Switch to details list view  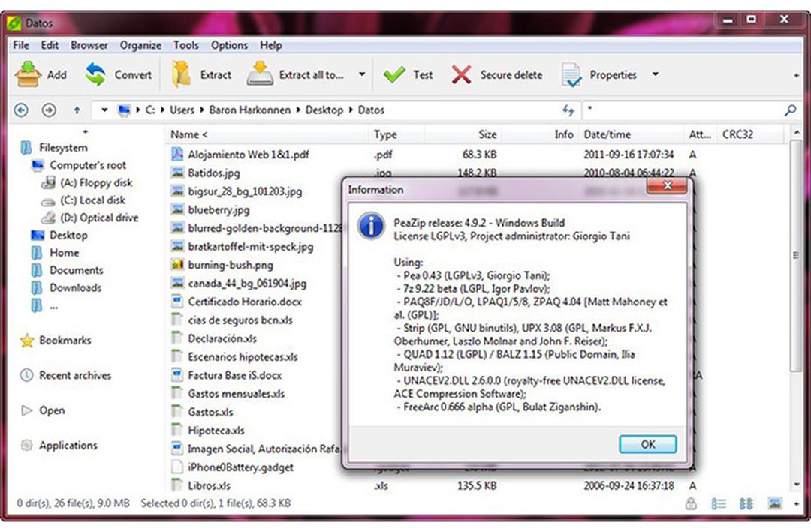click(x=719, y=504)
